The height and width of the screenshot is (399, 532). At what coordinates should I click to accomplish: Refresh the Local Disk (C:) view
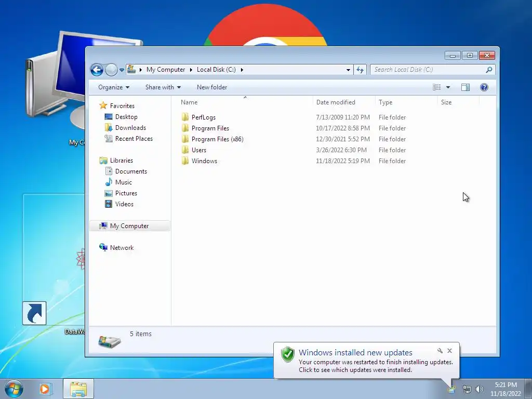click(360, 70)
